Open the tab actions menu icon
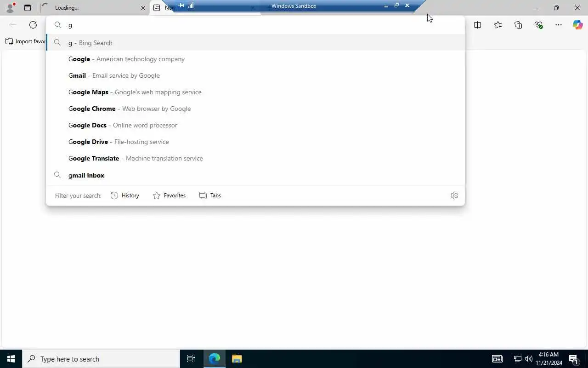Screen dimensions: 588x368 click(x=28, y=8)
